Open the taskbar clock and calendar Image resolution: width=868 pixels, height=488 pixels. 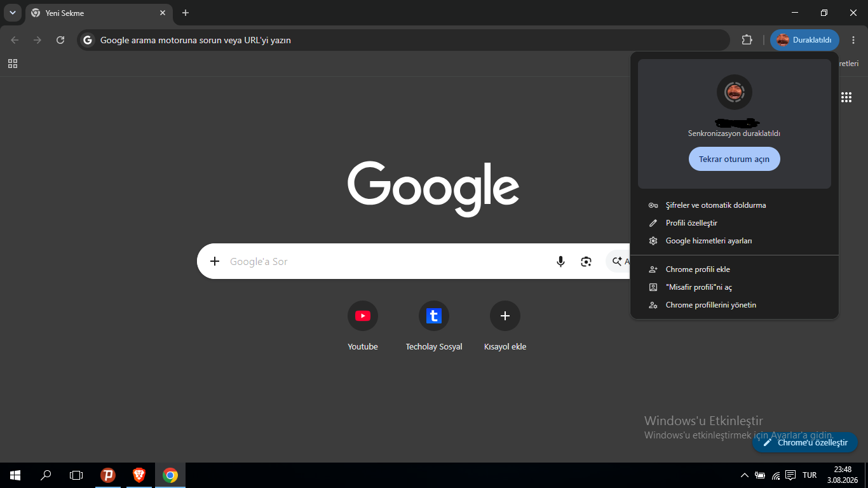[843, 475]
